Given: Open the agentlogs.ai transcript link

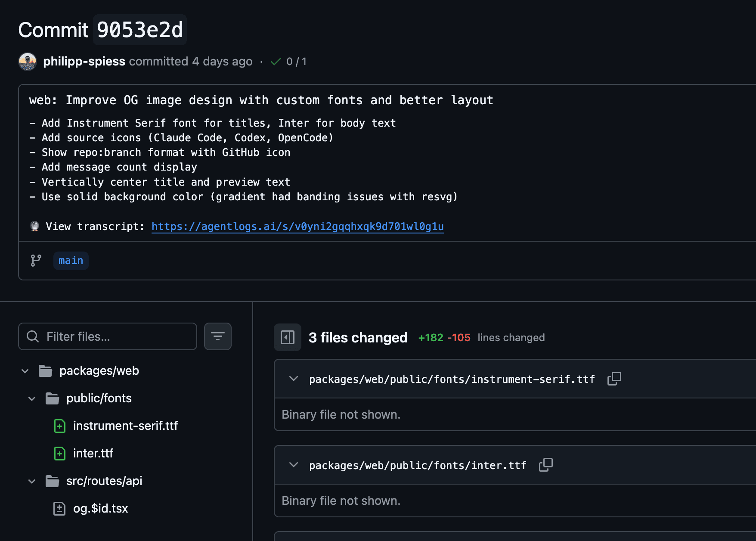Looking at the screenshot, I should (297, 226).
